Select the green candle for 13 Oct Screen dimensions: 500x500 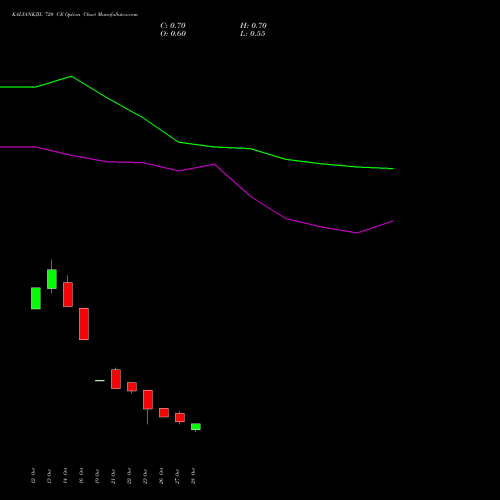click(52, 279)
